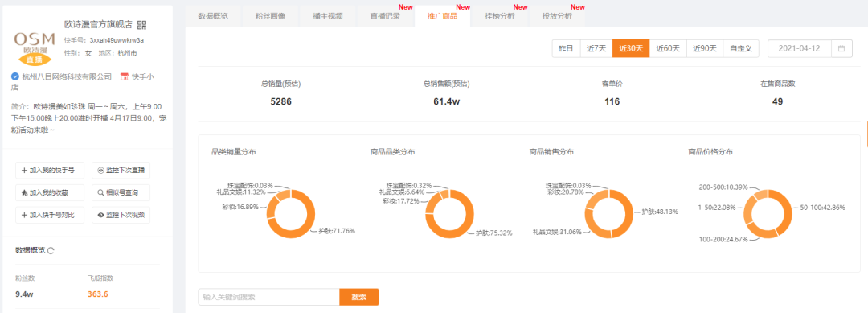Click the 粉丝数 value 9.4w

24,294
